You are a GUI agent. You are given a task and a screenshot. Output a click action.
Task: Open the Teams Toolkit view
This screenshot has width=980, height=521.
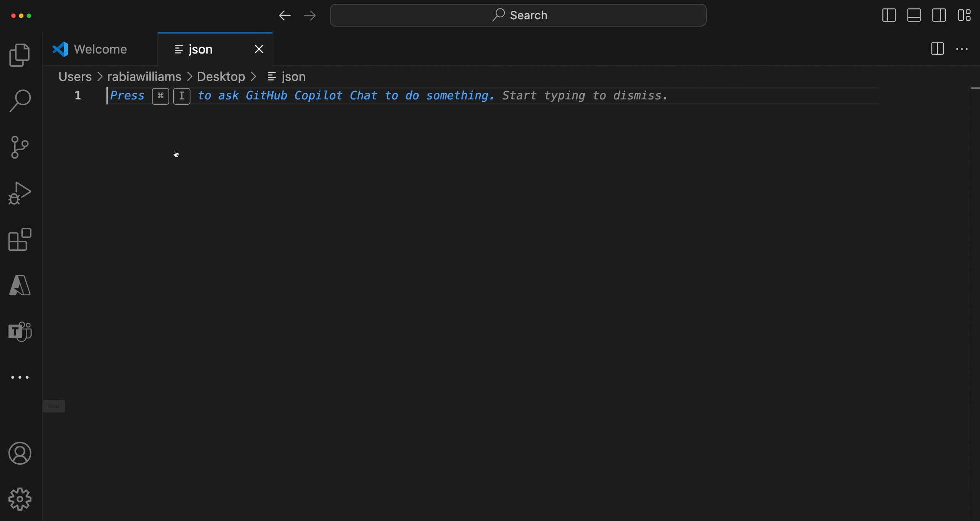(x=20, y=331)
